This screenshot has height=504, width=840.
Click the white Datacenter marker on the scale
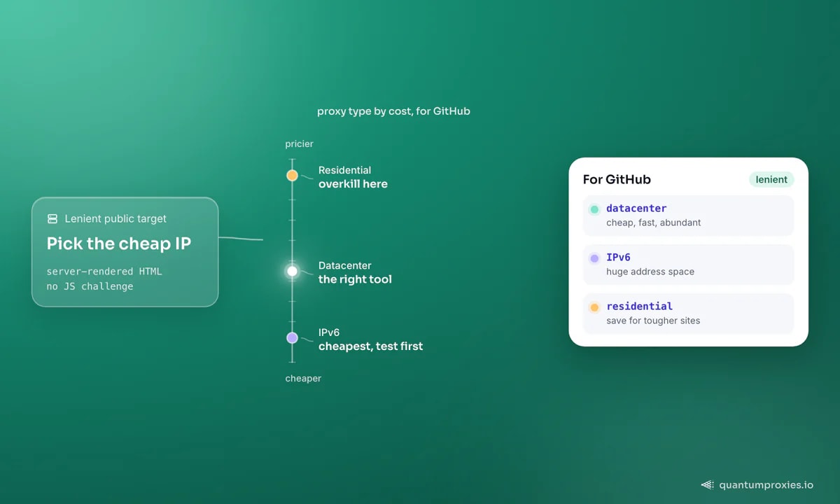(292, 271)
